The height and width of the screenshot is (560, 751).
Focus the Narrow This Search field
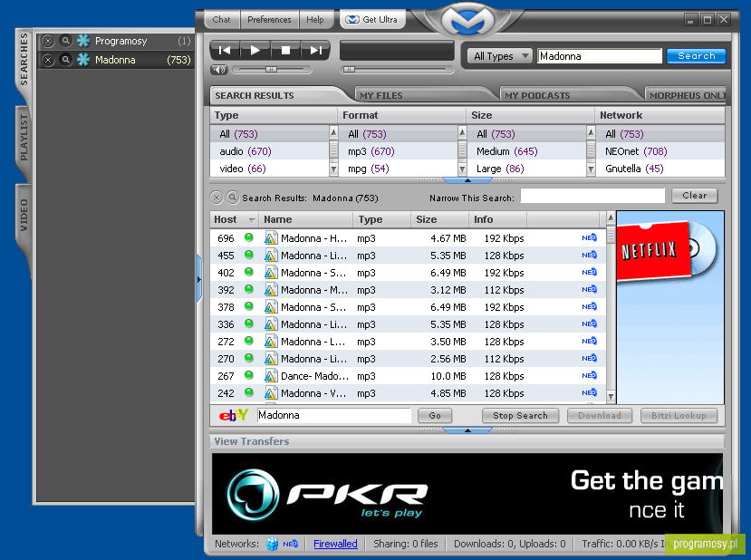[592, 196]
